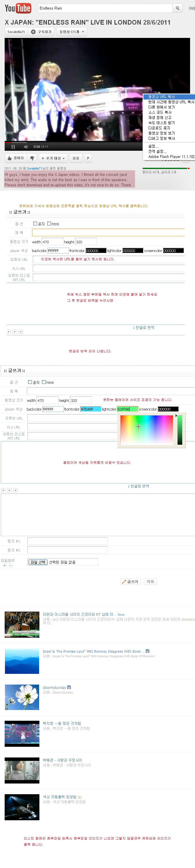Click the magnifier search button
The height and width of the screenshot is (868, 195).
177,8
